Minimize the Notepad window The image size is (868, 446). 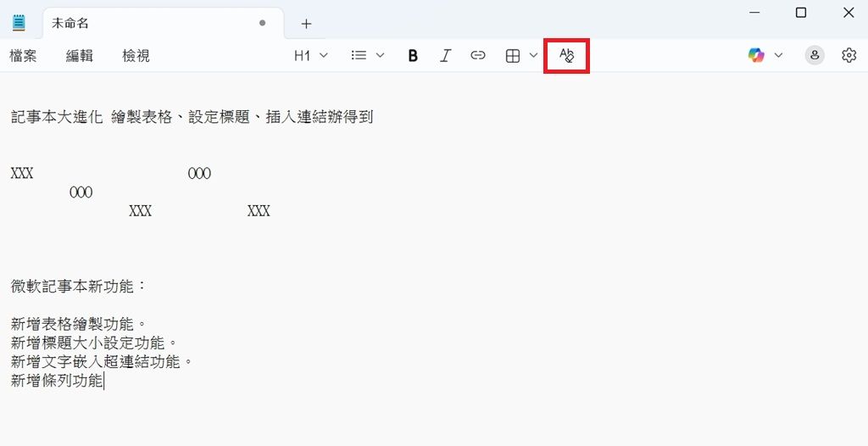coord(754,12)
